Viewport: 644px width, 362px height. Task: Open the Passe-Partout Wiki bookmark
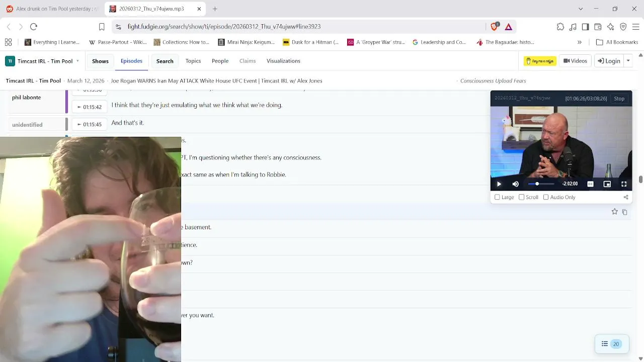click(x=118, y=42)
